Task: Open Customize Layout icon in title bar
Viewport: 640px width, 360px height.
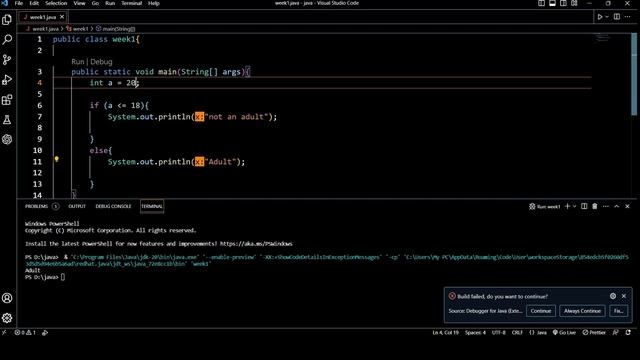Action: click(574, 3)
